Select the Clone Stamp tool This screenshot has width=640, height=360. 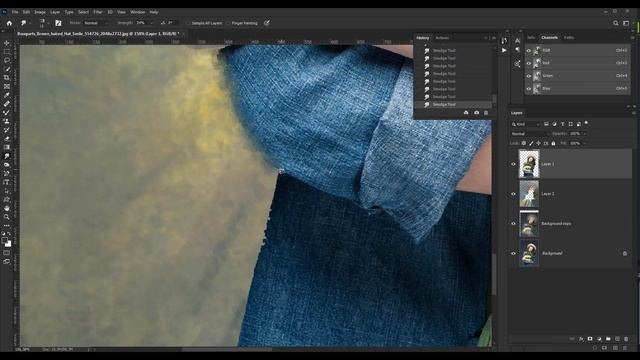coord(7,121)
